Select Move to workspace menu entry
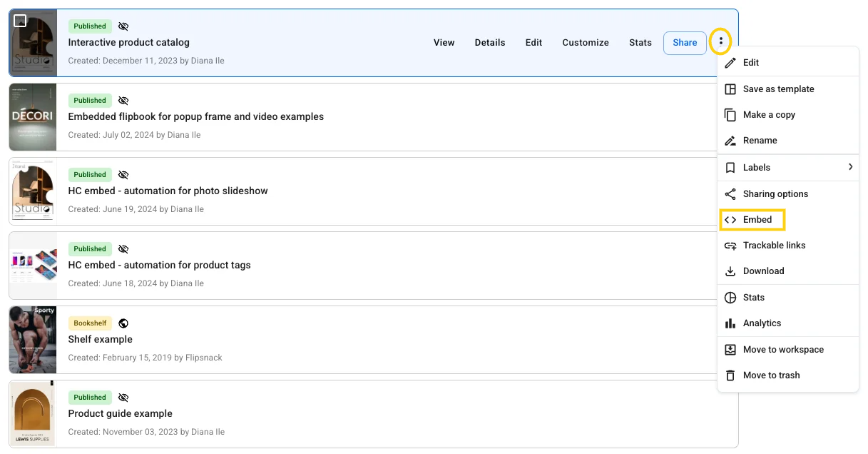The height and width of the screenshot is (454, 868). [783, 350]
